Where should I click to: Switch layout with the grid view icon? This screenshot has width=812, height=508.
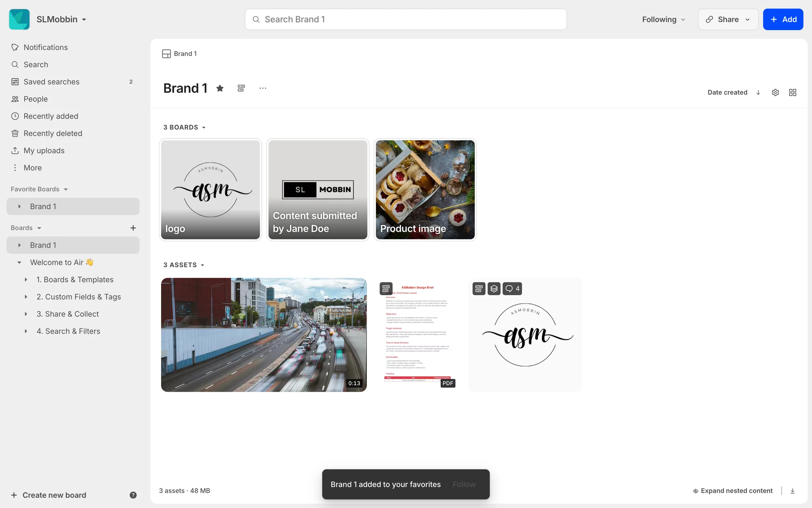793,92
